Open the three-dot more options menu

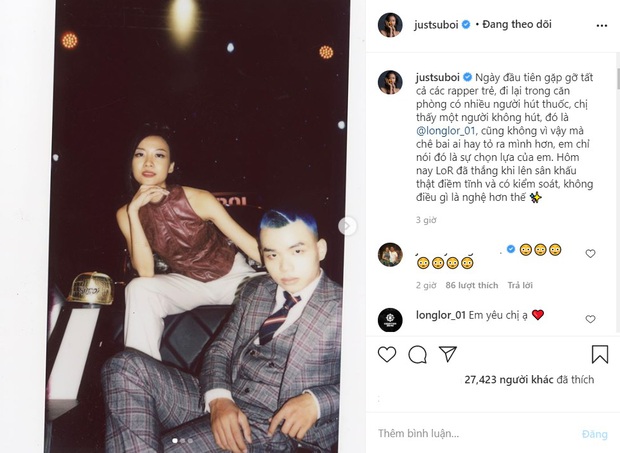pyautogui.click(x=601, y=26)
